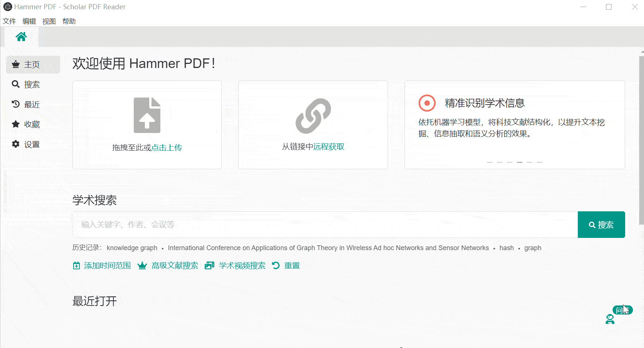This screenshot has width=644, height=348.
Task: Click the green 搜索 button
Action: tap(602, 225)
